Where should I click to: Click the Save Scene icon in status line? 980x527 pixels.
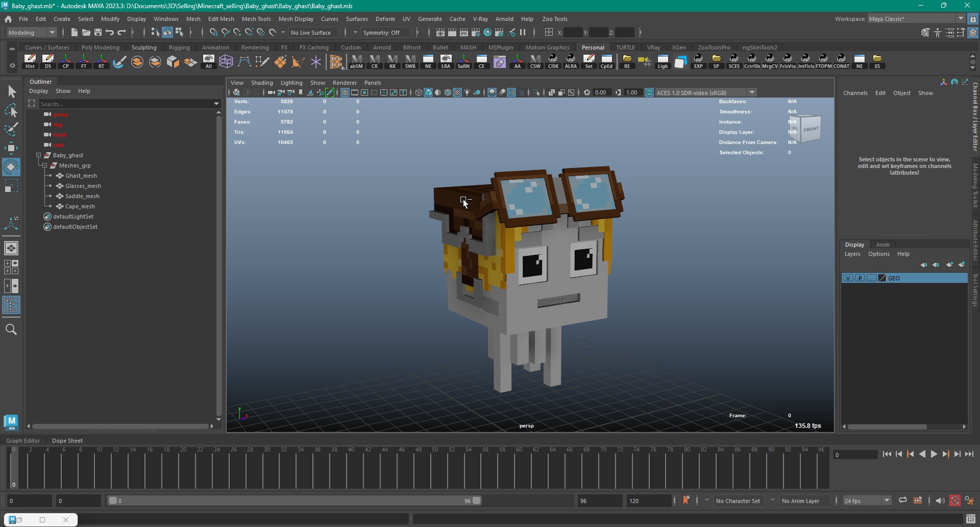(x=98, y=32)
